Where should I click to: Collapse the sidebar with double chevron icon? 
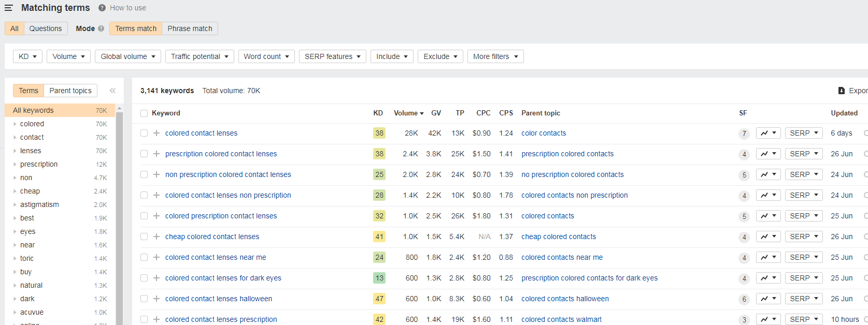point(112,91)
